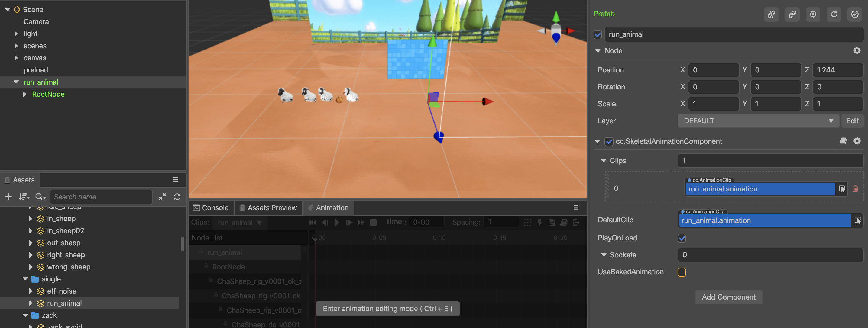Open the Assets Preview tab
868x328 pixels.
(268, 208)
